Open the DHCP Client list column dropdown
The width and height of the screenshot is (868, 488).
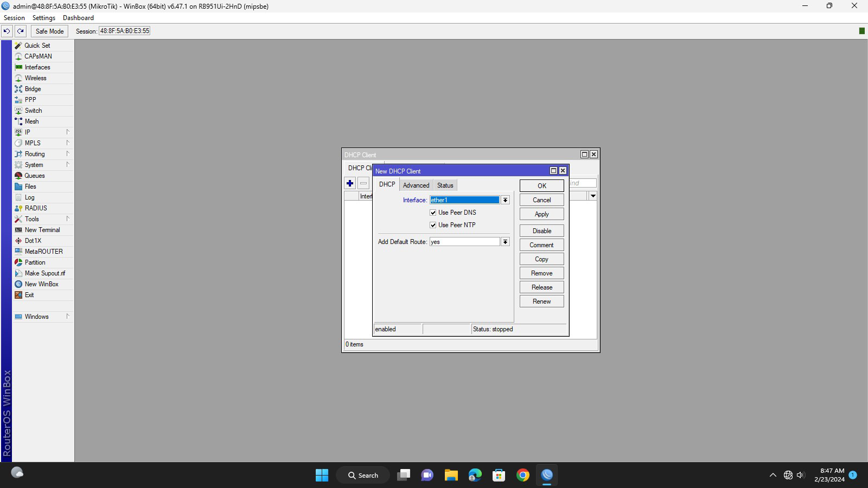[x=593, y=196]
